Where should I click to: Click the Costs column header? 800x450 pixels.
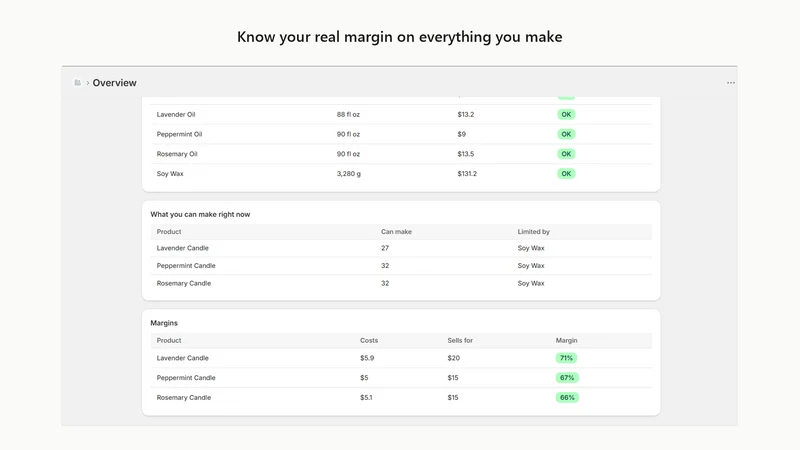click(x=369, y=340)
